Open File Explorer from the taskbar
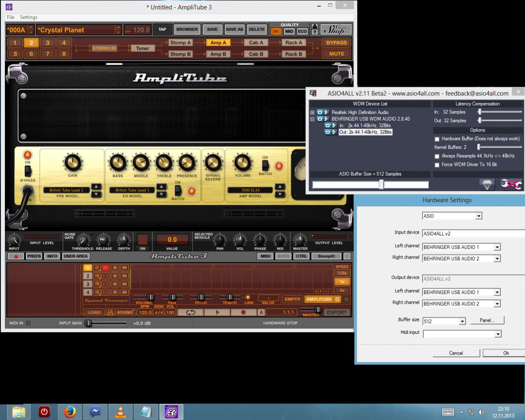This screenshot has height=420, width=525. tap(19, 411)
